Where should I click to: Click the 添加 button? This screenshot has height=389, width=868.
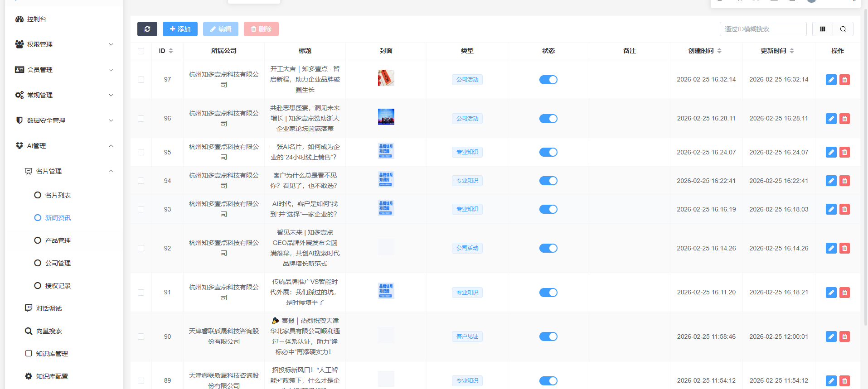tap(180, 29)
